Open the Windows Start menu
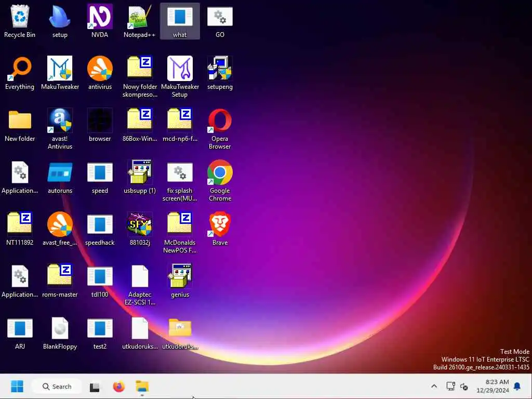 tap(17, 387)
